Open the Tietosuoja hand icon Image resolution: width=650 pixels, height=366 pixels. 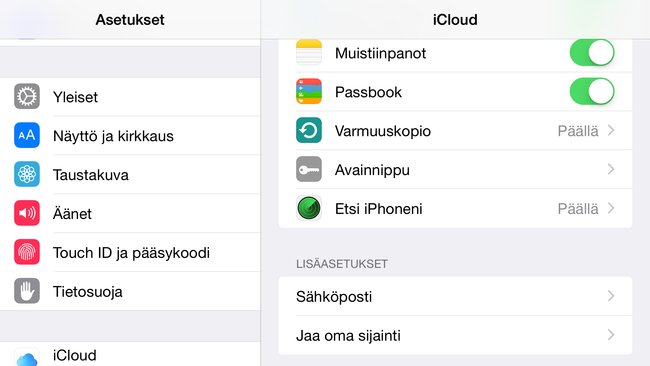pos(27,291)
